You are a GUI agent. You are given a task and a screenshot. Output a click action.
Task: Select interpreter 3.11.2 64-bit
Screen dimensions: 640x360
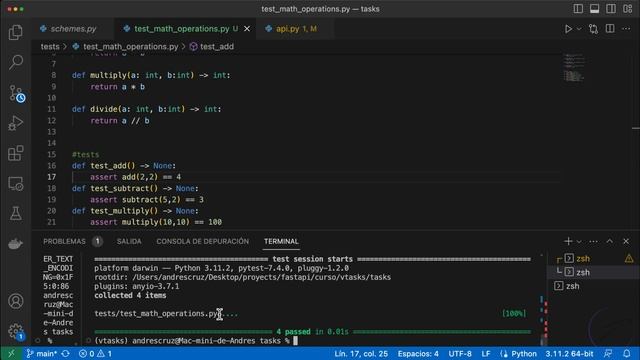[x=569, y=353]
